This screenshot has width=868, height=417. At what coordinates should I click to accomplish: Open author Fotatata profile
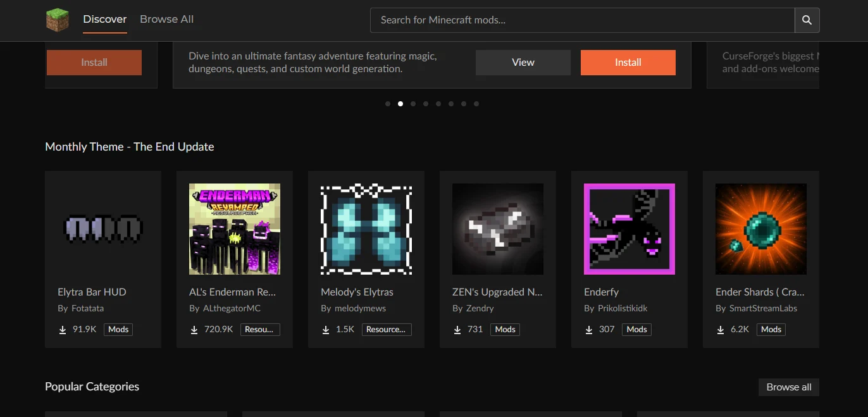[87, 309]
